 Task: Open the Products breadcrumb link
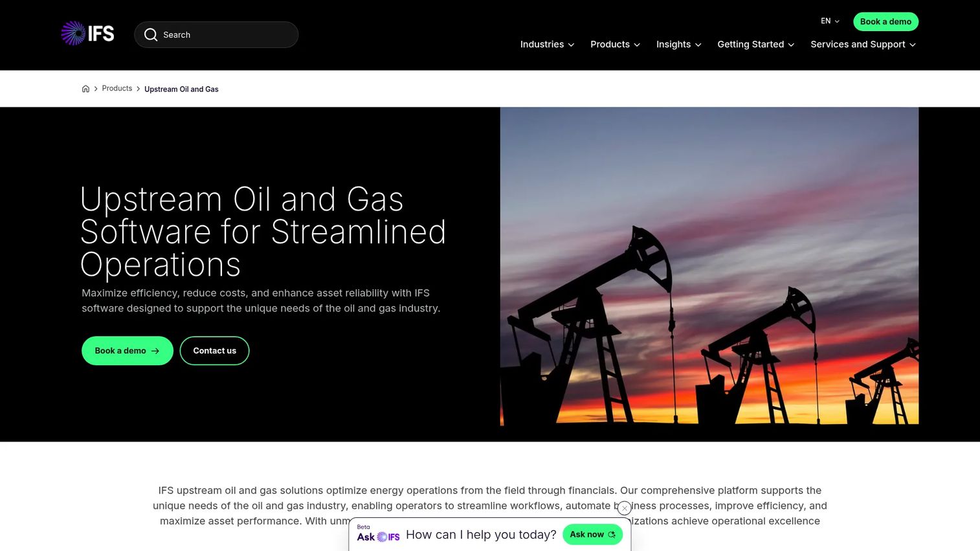coord(117,89)
